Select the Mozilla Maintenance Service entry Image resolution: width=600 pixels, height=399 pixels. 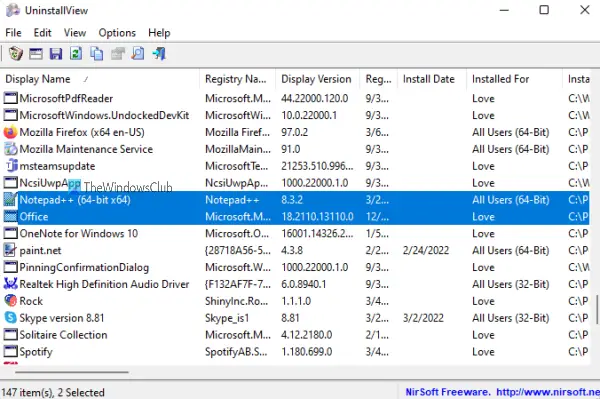(x=86, y=149)
